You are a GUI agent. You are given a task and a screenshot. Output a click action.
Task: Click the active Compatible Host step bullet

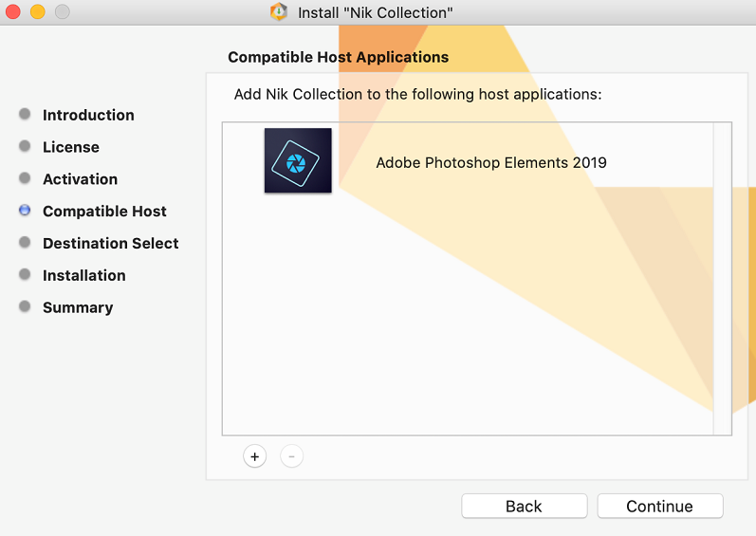25,211
